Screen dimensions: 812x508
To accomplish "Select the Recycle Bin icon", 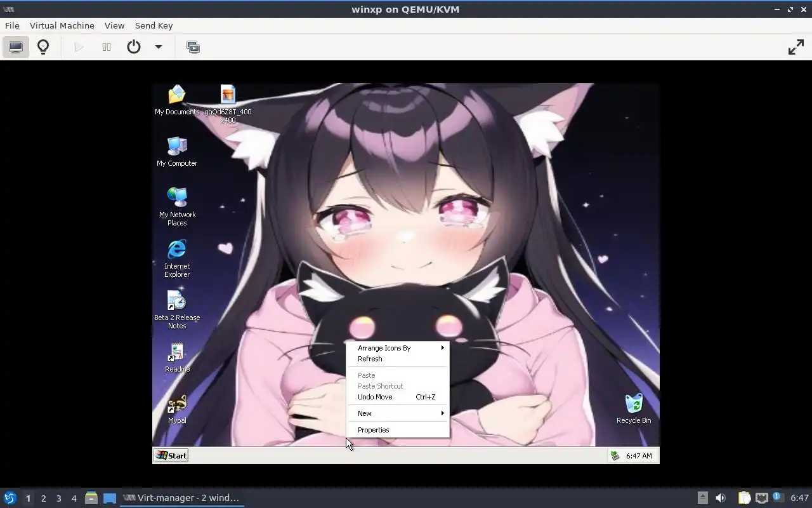I will point(634,409).
